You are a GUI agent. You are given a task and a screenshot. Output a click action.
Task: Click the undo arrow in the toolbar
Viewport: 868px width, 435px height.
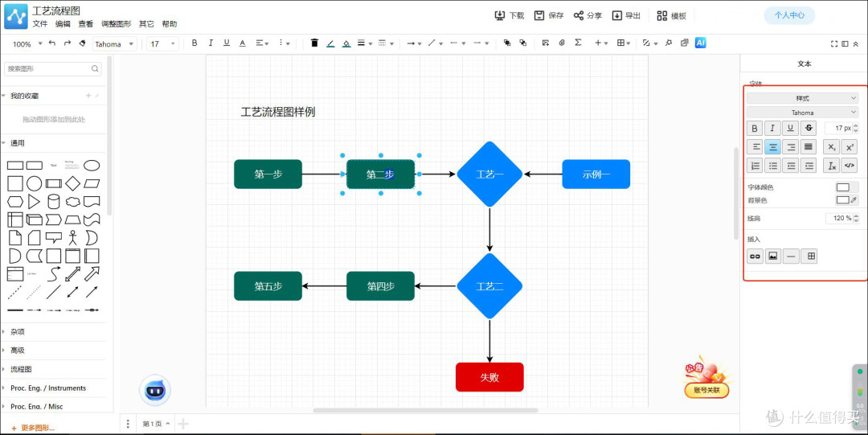52,43
